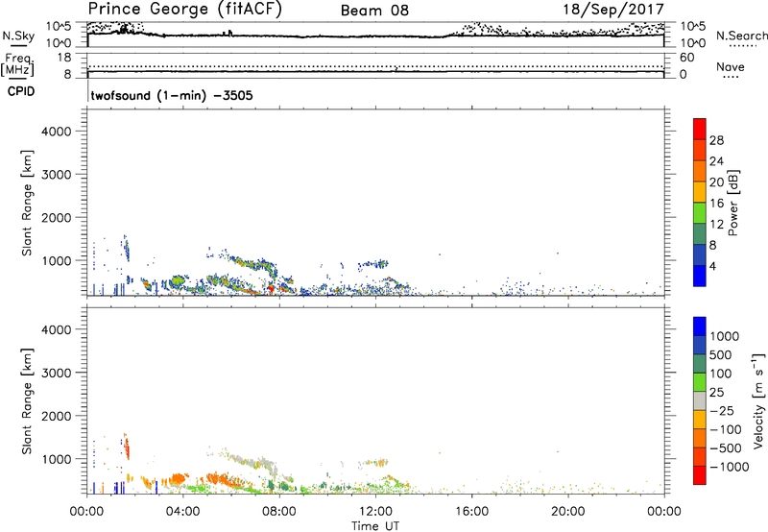Click the gray -25 to 25 Velocity segment
Image resolution: width=768 pixels, height=532 pixels.
tap(700, 400)
